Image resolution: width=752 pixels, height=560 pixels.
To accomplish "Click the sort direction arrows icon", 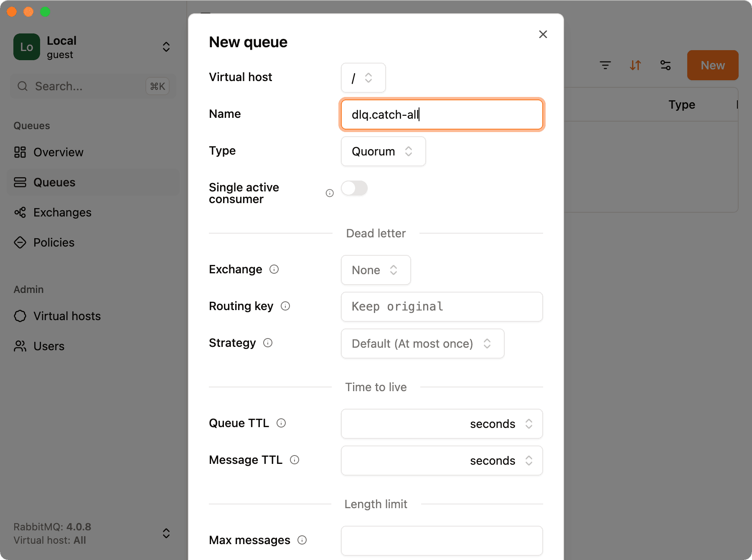I will [635, 65].
